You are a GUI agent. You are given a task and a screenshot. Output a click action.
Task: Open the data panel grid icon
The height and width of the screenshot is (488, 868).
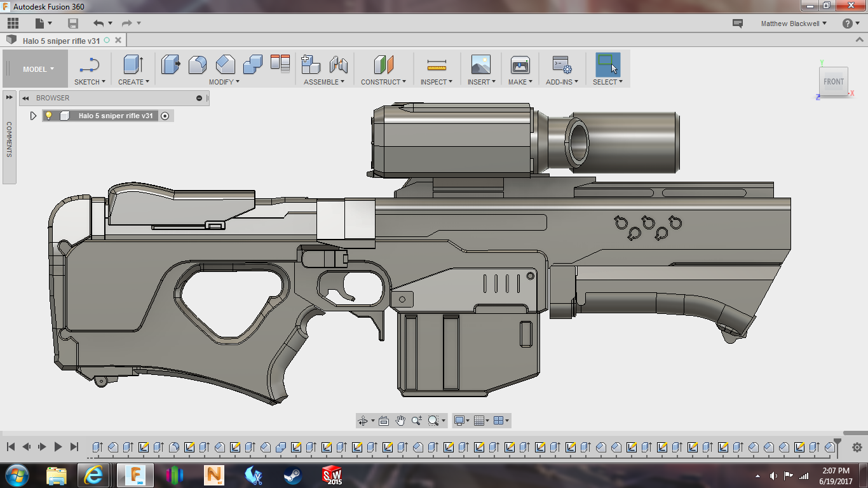click(13, 24)
